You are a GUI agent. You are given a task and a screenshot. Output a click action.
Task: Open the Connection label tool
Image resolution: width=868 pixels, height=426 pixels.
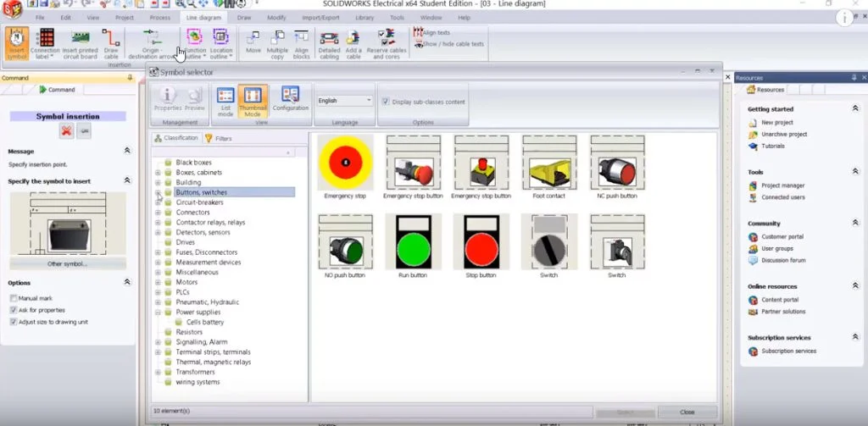[x=45, y=44]
